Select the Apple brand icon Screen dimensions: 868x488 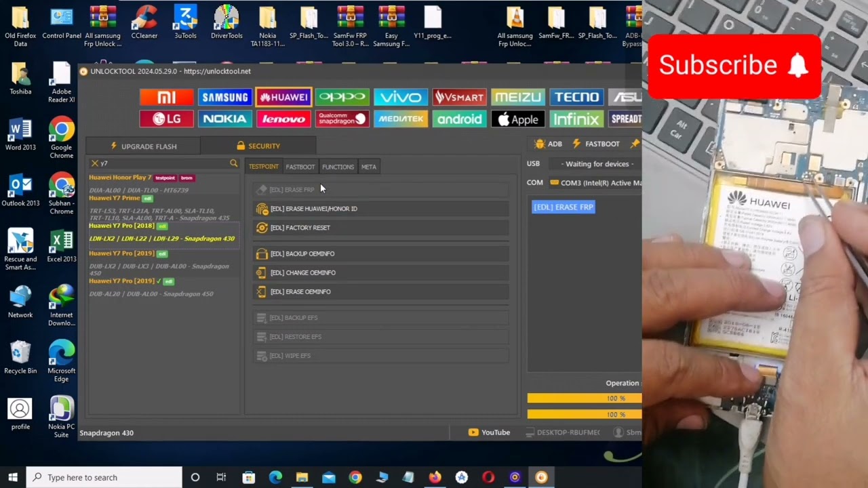pyautogui.click(x=517, y=119)
